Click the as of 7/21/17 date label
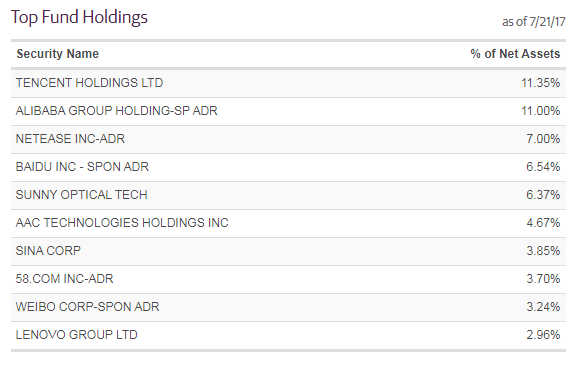The image size is (577, 370). pos(534,22)
